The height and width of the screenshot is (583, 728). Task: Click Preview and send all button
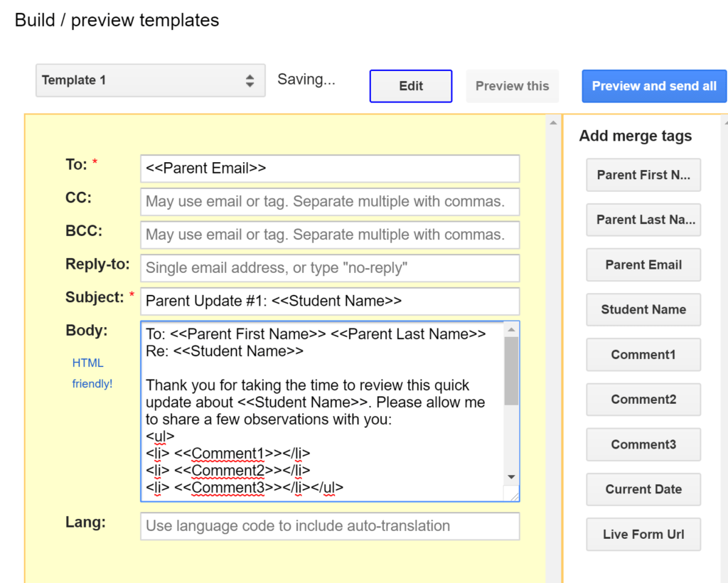coord(654,86)
